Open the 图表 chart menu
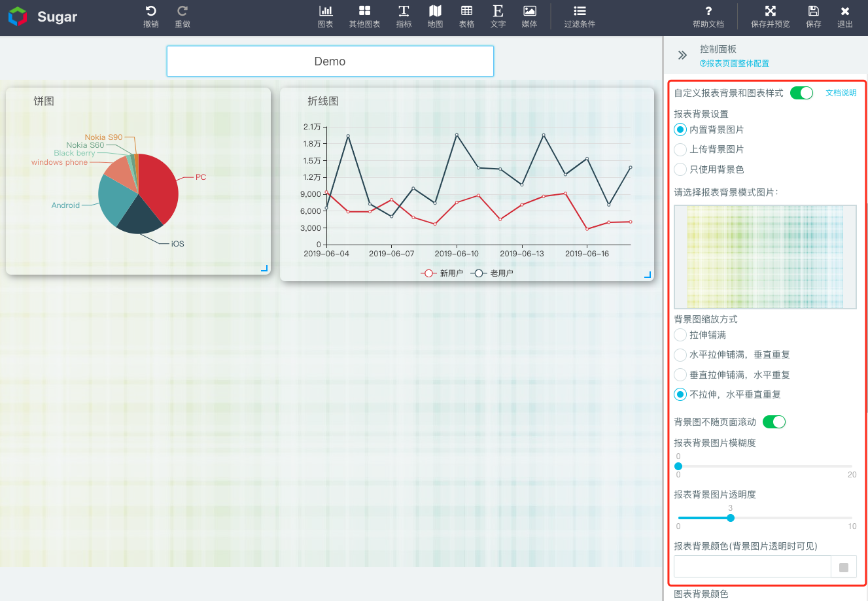Image resolution: width=868 pixels, height=601 pixels. [x=325, y=17]
